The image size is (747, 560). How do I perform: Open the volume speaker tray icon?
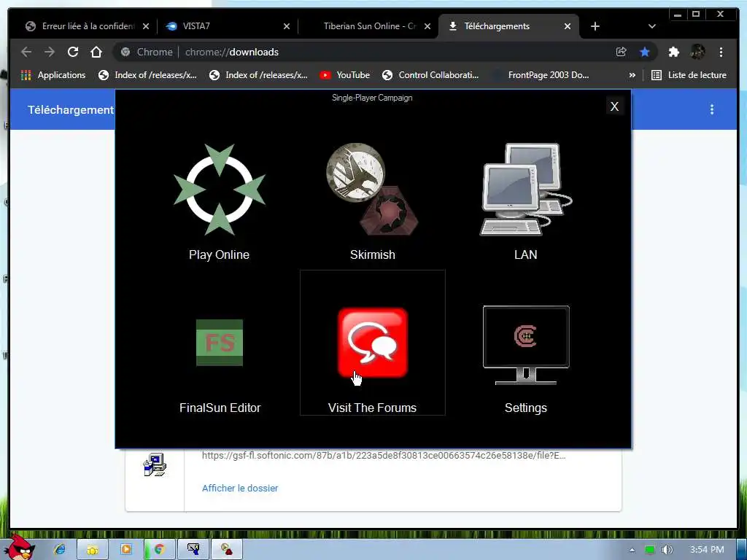click(x=667, y=550)
